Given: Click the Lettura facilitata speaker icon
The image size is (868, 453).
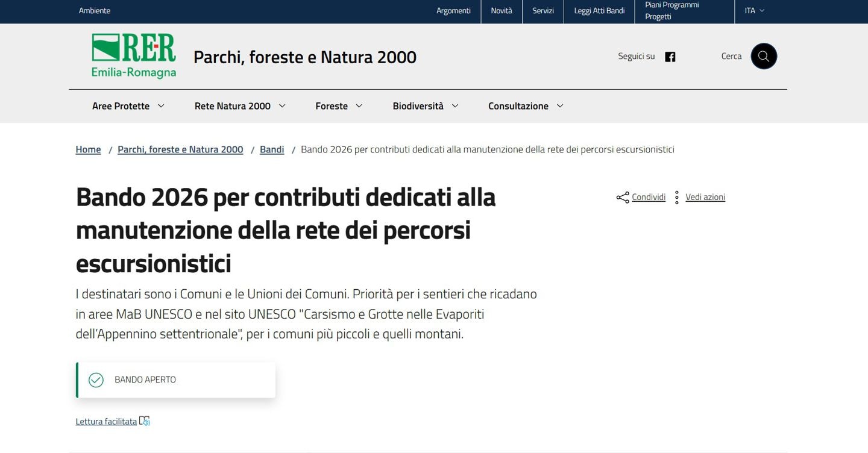Looking at the screenshot, I should pos(145,421).
